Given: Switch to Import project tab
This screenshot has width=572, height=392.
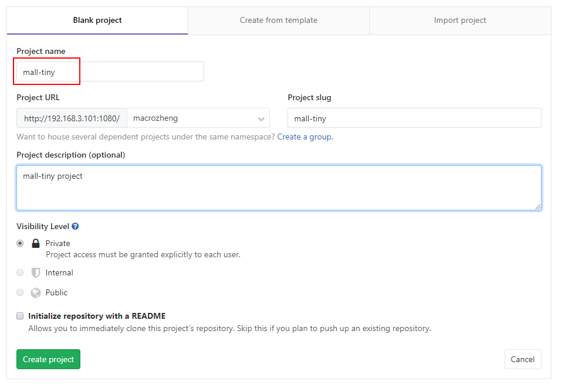Looking at the screenshot, I should [x=460, y=21].
